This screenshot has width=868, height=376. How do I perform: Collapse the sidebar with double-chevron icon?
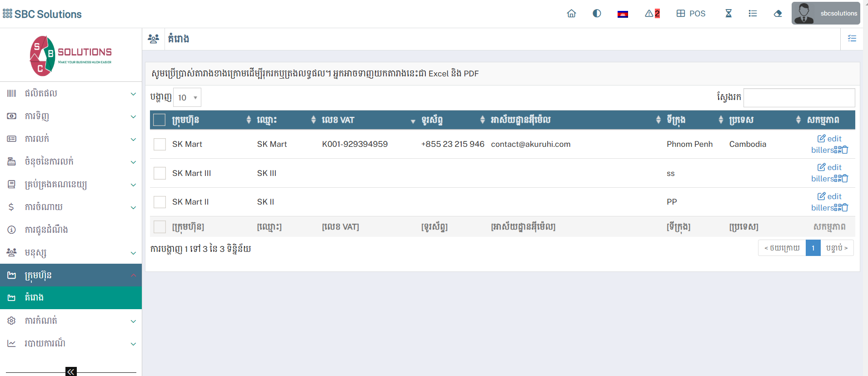[x=71, y=371]
